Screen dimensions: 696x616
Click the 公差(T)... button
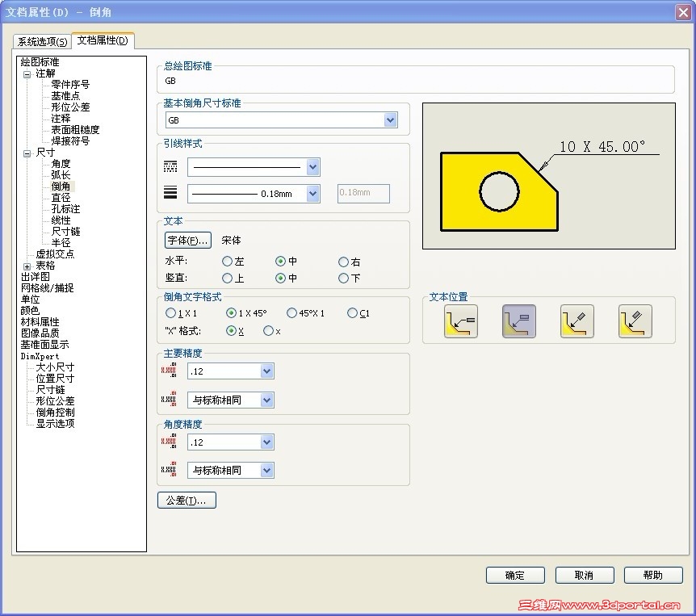(x=187, y=501)
